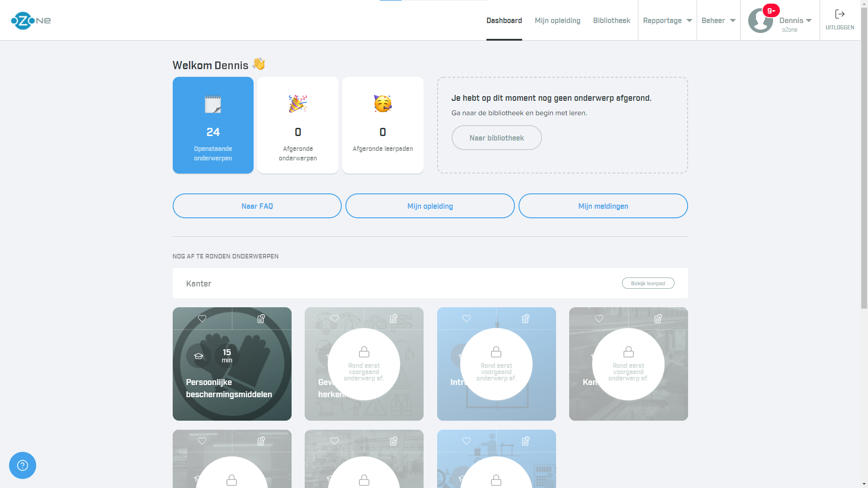868x488 pixels.
Task: Click UITLOGGEN text label
Action: 840,28
